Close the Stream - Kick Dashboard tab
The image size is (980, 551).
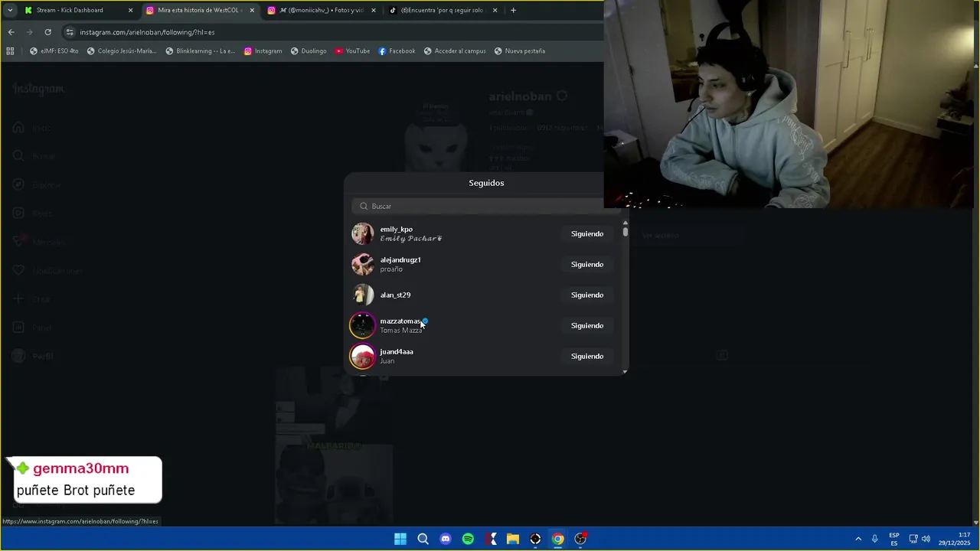tap(130, 10)
